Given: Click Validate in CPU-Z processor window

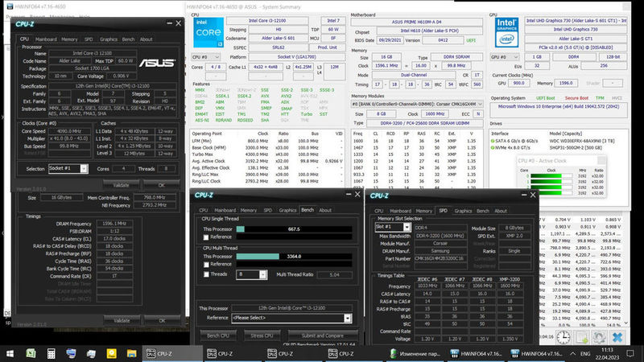Looking at the screenshot, I should pos(121,185).
